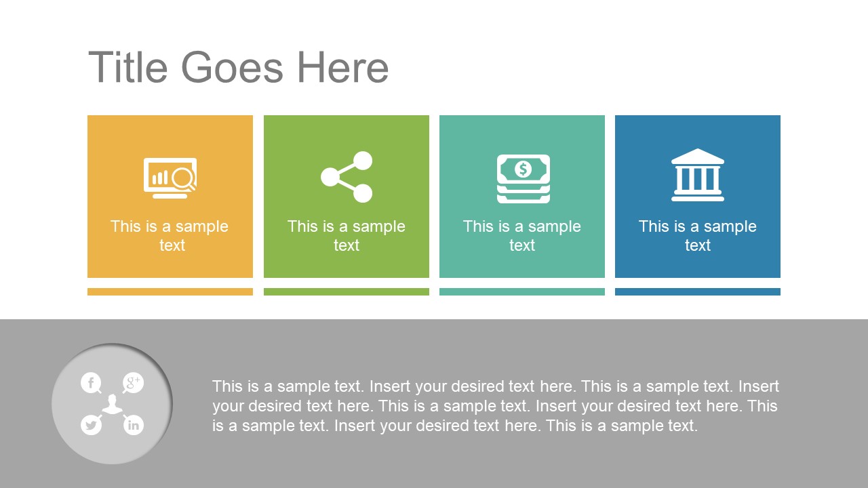Click the Facebook icon in the circle

(91, 383)
